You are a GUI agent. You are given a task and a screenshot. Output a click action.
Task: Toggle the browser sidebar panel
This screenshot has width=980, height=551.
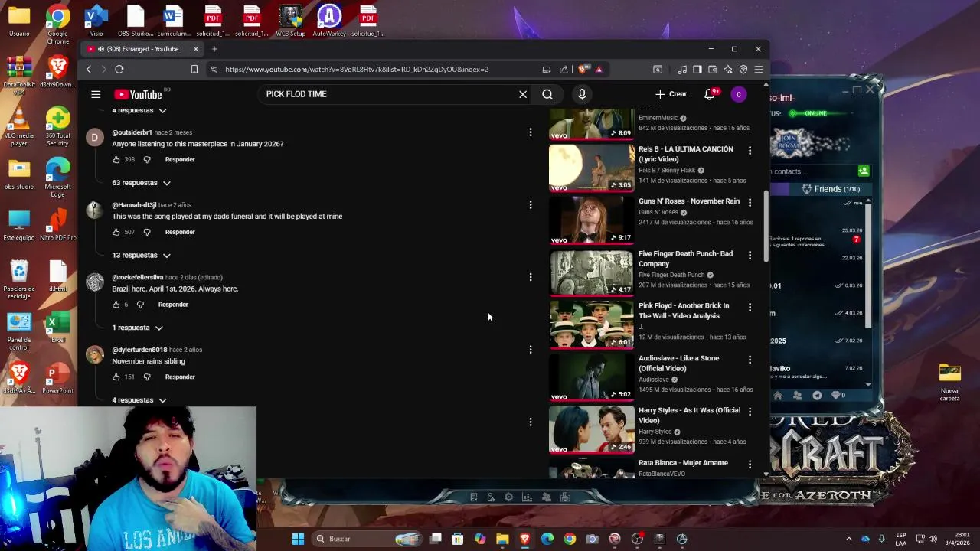697,70
